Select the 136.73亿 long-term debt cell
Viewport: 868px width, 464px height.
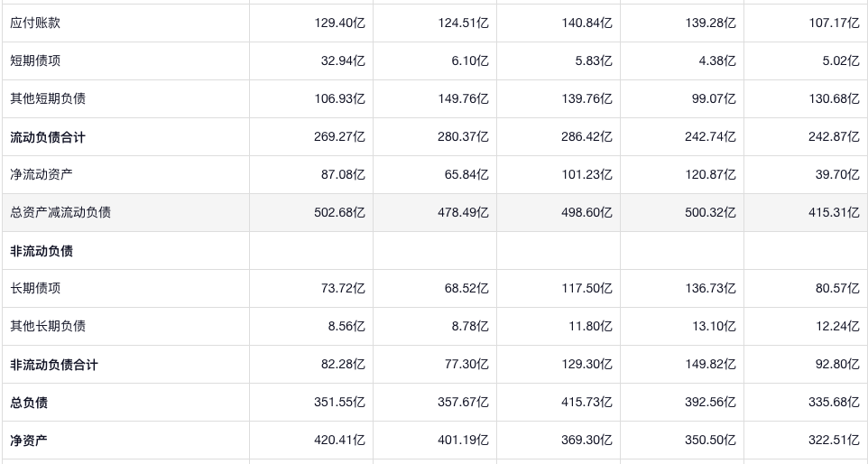coord(710,288)
